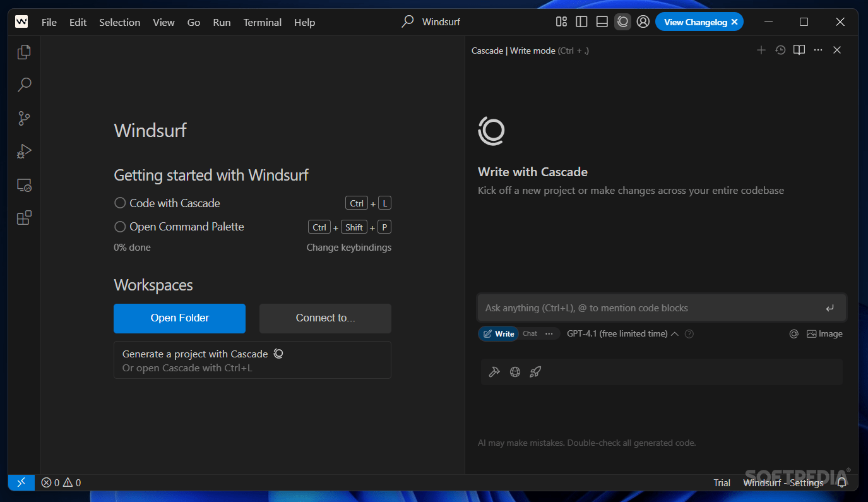Open more actions in Cascade panel header
Image resolution: width=868 pixels, height=502 pixels.
818,50
